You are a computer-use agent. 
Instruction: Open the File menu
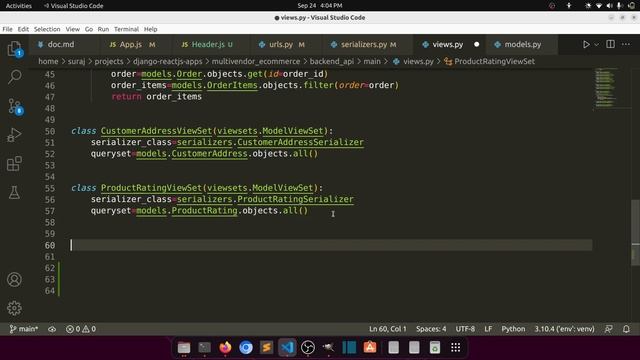pyautogui.click(x=7, y=29)
